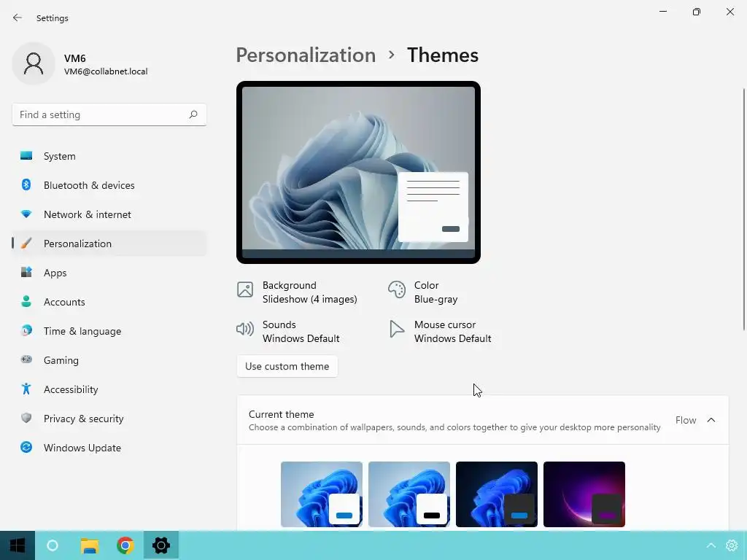747x560 pixels.
Task: Open Sounds Windows Default setting
Action: [x=288, y=332]
